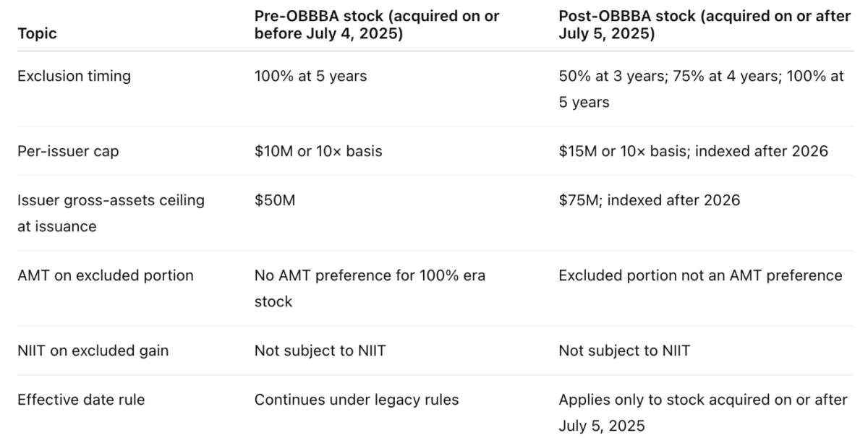Image resolution: width=868 pixels, height=438 pixels.
Task: Click the '$50M' cell
Action: [274, 200]
